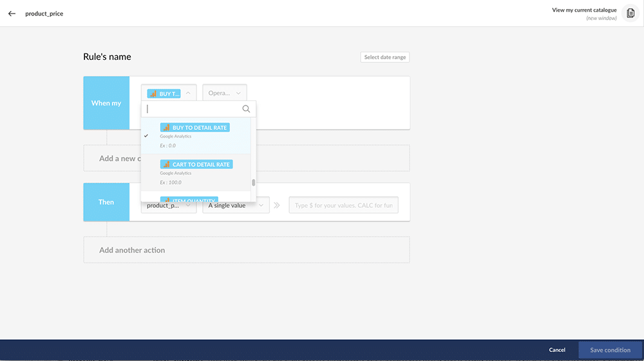Click the Rule's name title field

(x=107, y=57)
